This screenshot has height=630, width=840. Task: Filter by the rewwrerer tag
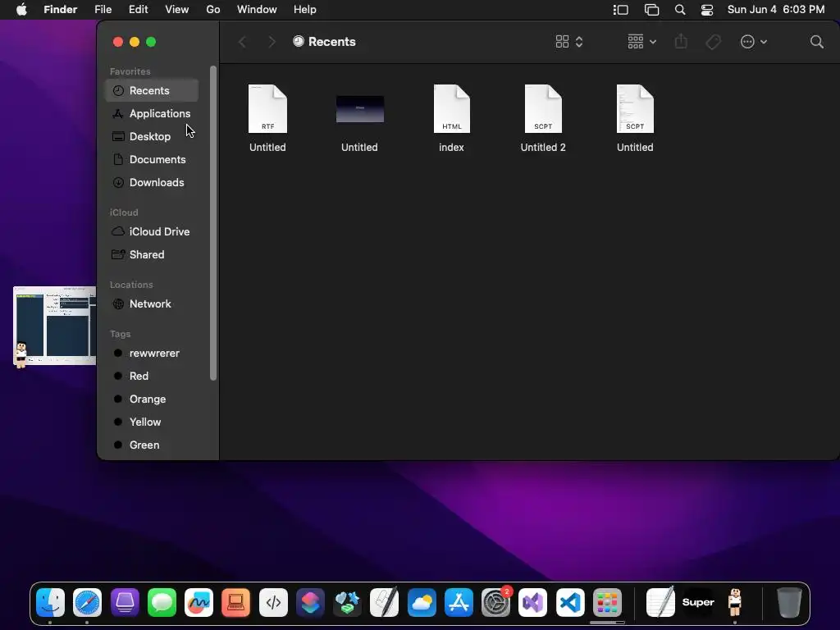152,353
